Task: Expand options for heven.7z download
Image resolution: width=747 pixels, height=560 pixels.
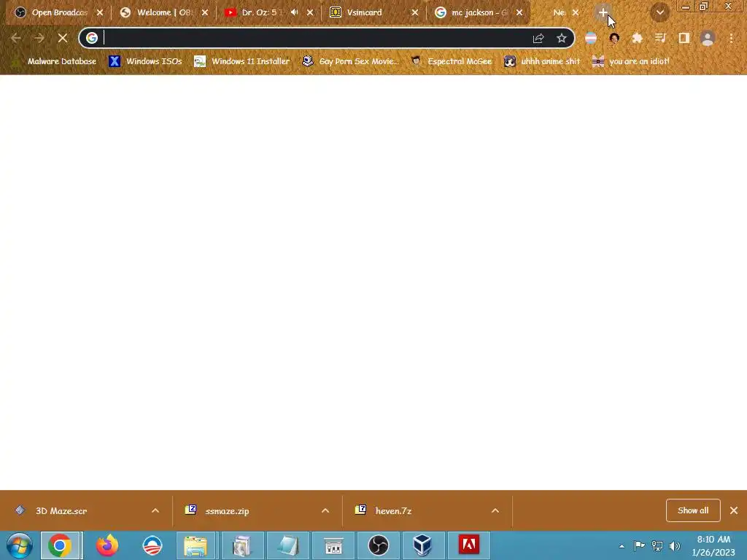Action: (x=495, y=510)
